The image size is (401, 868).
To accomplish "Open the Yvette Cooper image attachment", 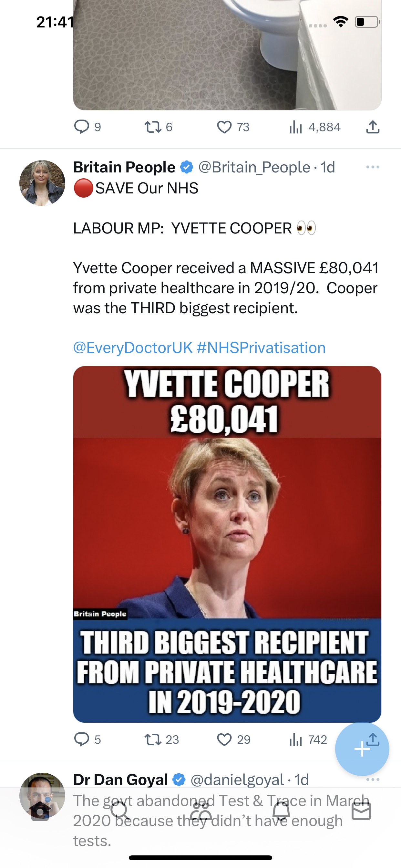I will (x=227, y=544).
